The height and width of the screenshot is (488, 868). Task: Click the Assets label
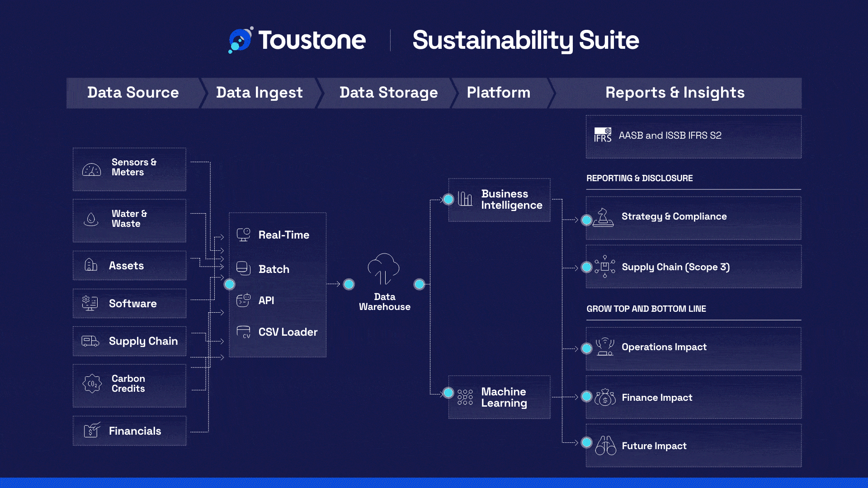(127, 266)
